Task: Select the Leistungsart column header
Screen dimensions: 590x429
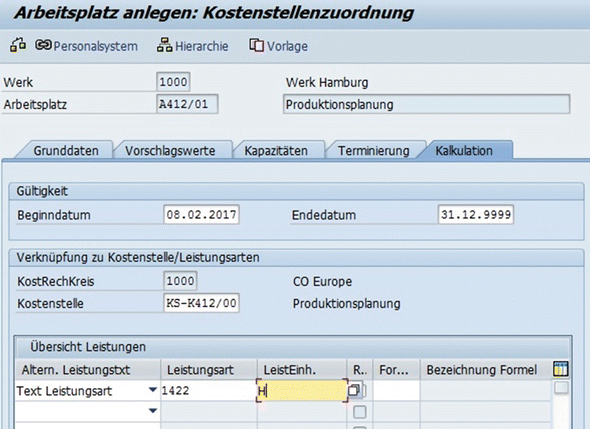Action: (209, 370)
